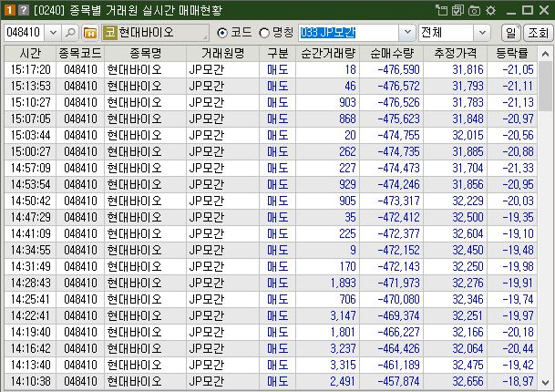
Task: Click the 조회 query button
Action: click(x=538, y=33)
